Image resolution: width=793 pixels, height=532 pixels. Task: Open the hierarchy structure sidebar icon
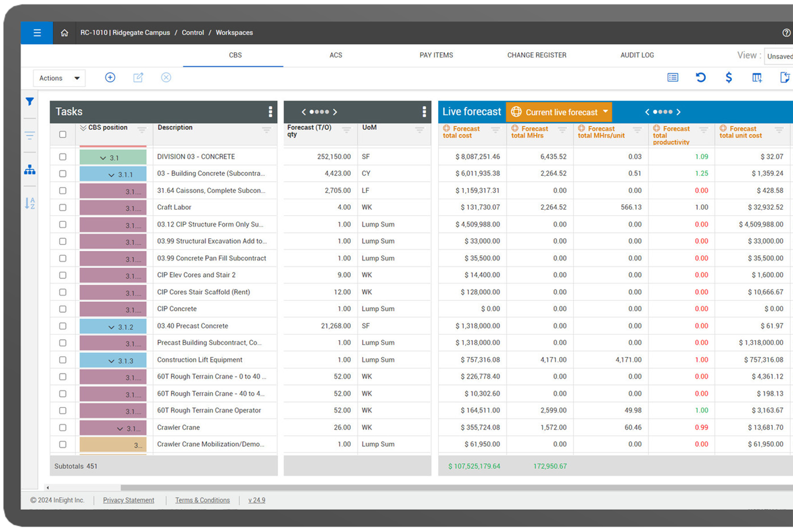[x=30, y=170]
